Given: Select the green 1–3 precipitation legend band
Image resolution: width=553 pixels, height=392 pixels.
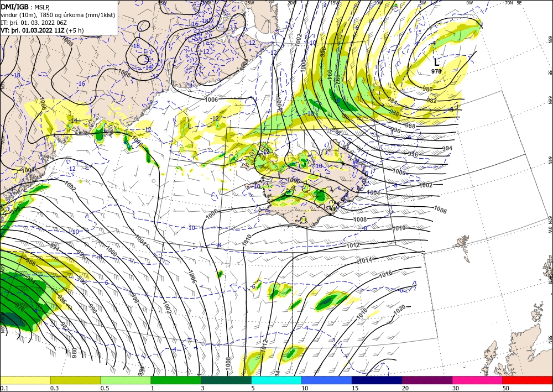Looking at the screenshot, I should 176,380.
